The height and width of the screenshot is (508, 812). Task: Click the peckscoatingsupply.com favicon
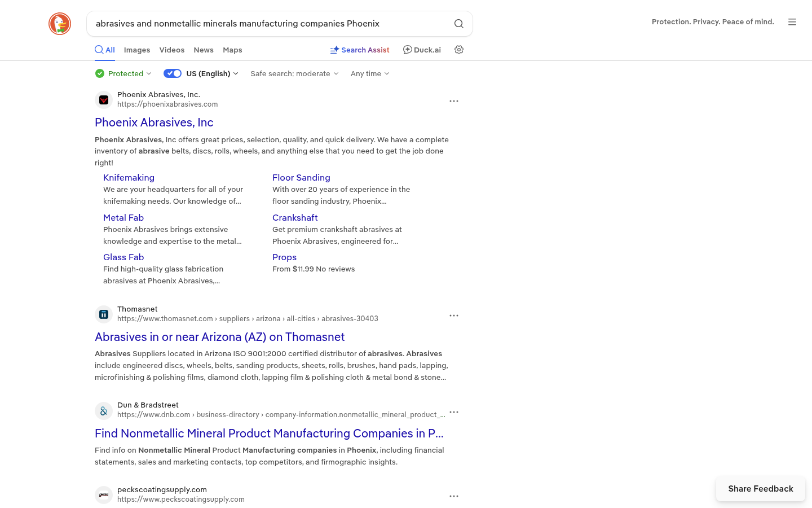pyautogui.click(x=104, y=495)
